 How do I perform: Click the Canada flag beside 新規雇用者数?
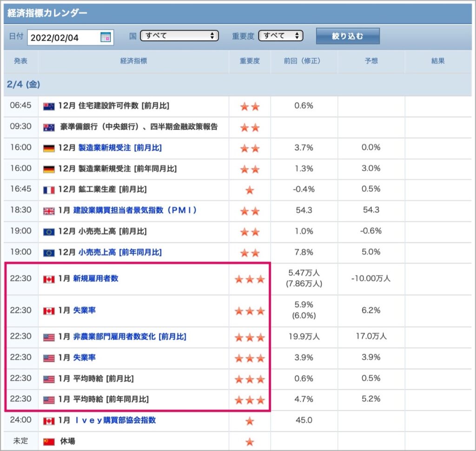coord(49,279)
